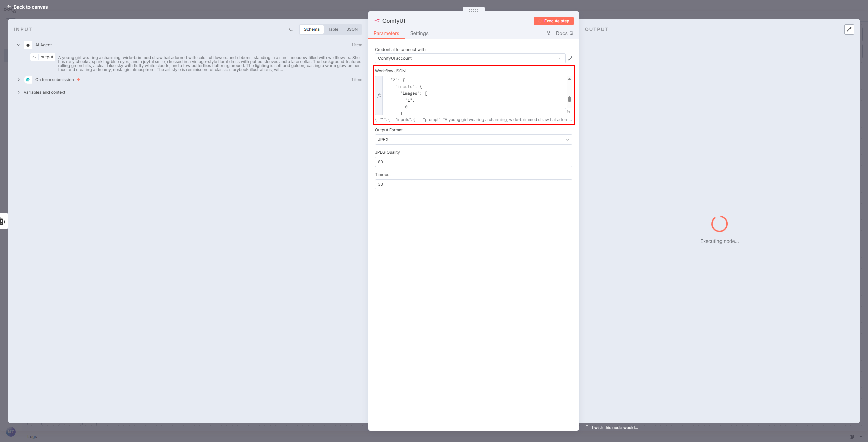This screenshot has width=868, height=442.
Task: Click the Execute step button
Action: point(553,21)
